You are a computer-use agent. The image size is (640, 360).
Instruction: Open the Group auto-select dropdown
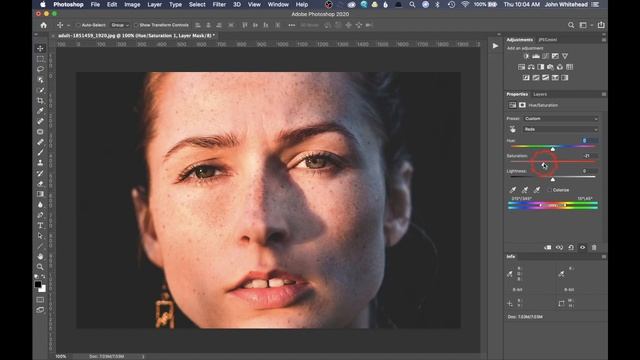(x=120, y=25)
